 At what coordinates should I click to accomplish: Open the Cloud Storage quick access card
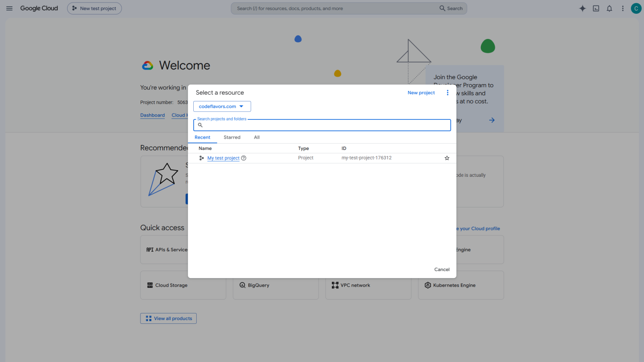(183, 285)
